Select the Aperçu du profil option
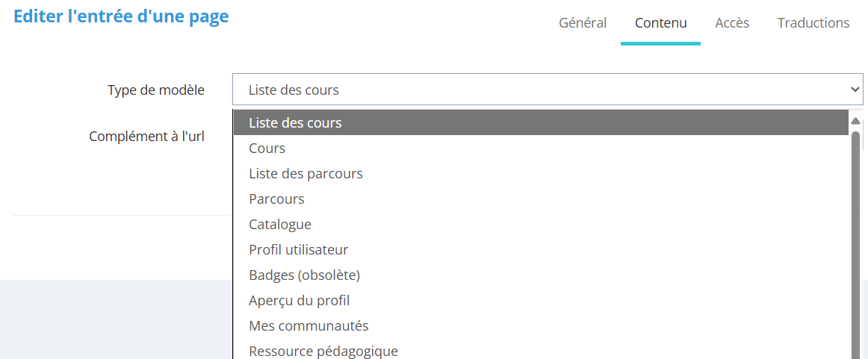Image resolution: width=868 pixels, height=359 pixels. click(x=299, y=301)
